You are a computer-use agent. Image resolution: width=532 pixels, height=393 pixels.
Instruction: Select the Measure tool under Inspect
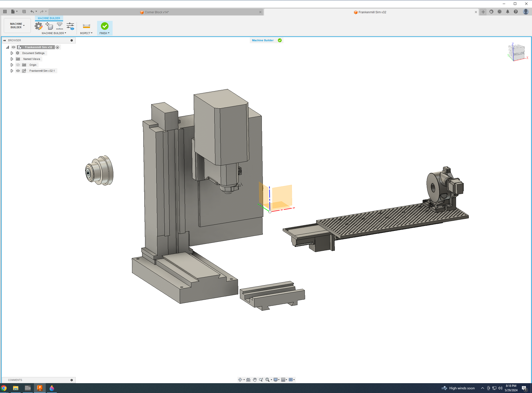[86, 26]
